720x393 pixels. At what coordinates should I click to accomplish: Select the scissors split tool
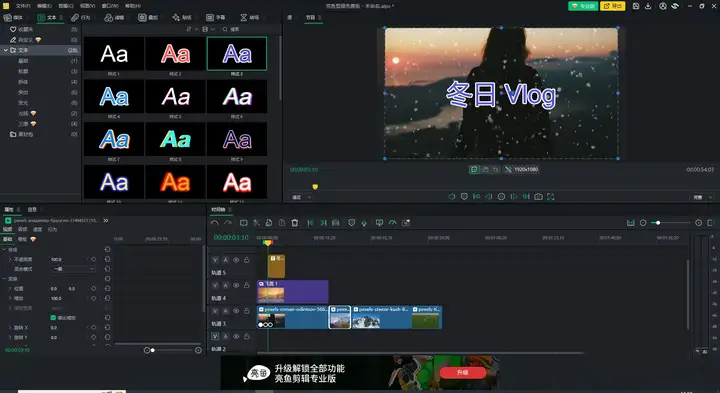pos(256,223)
